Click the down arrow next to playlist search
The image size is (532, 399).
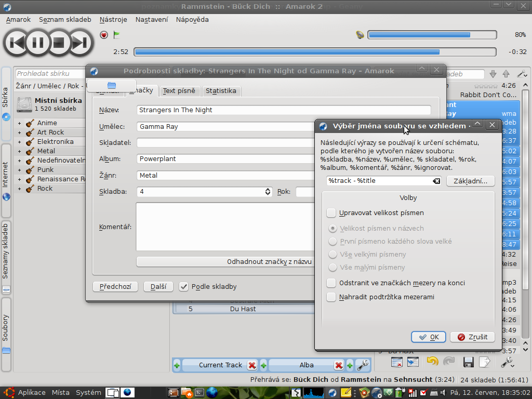(x=493, y=74)
